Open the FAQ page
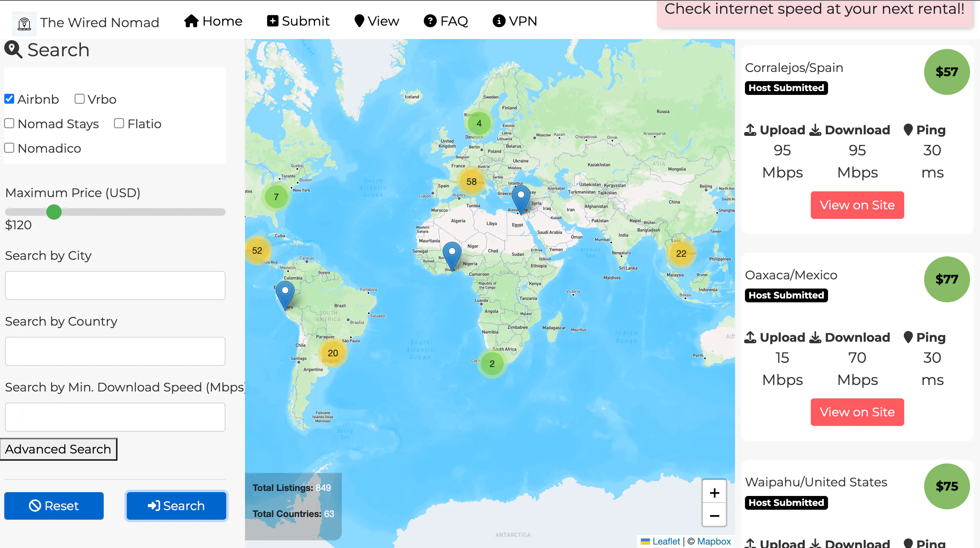This screenshot has height=548, width=980. coord(446,21)
